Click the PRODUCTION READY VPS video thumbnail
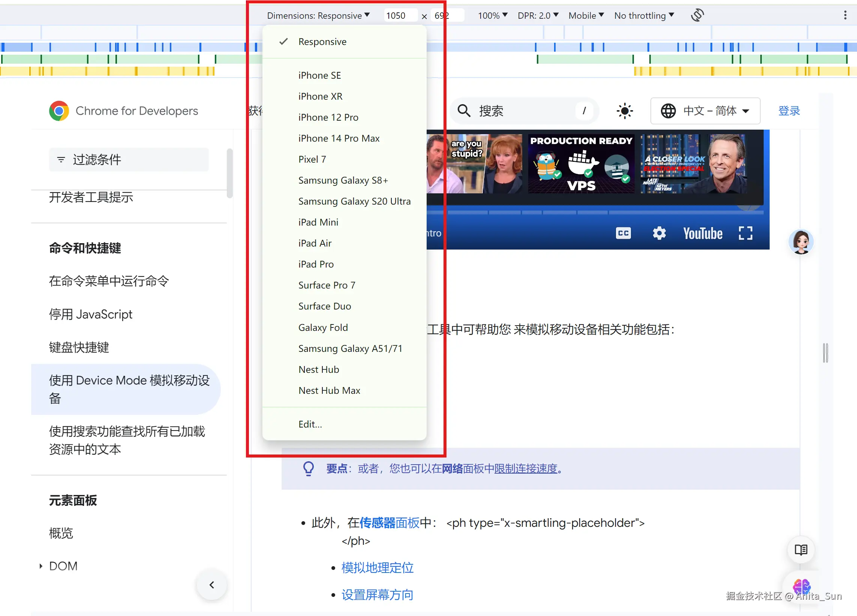The width and height of the screenshot is (857, 616). [581, 163]
